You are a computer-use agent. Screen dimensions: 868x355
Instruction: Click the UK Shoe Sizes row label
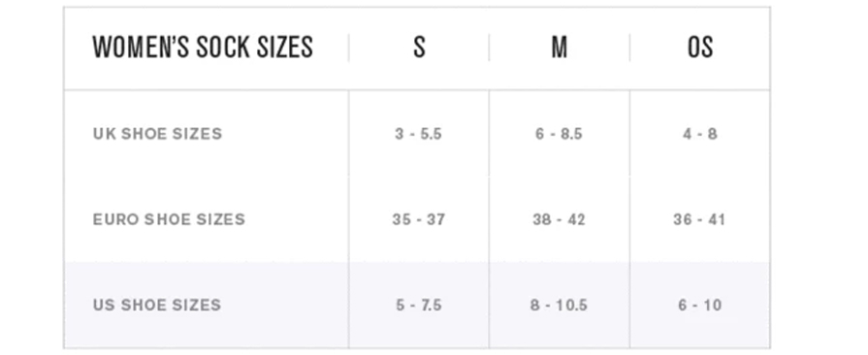(x=157, y=134)
